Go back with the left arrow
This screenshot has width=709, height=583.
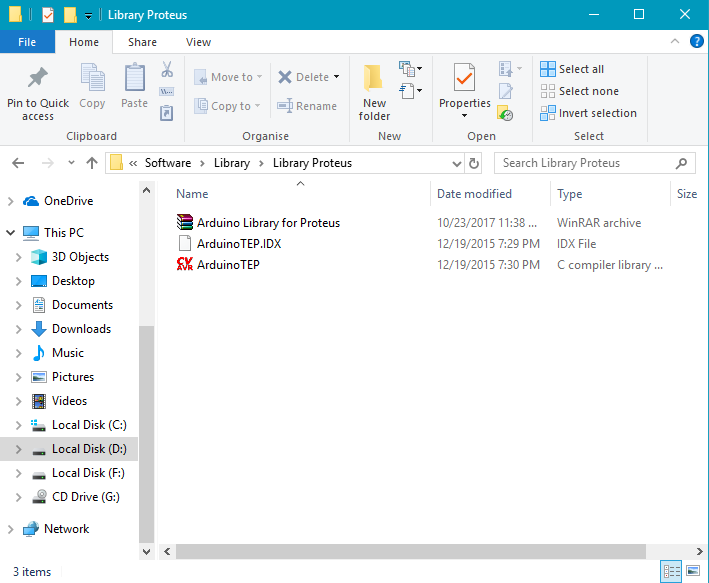(x=18, y=163)
